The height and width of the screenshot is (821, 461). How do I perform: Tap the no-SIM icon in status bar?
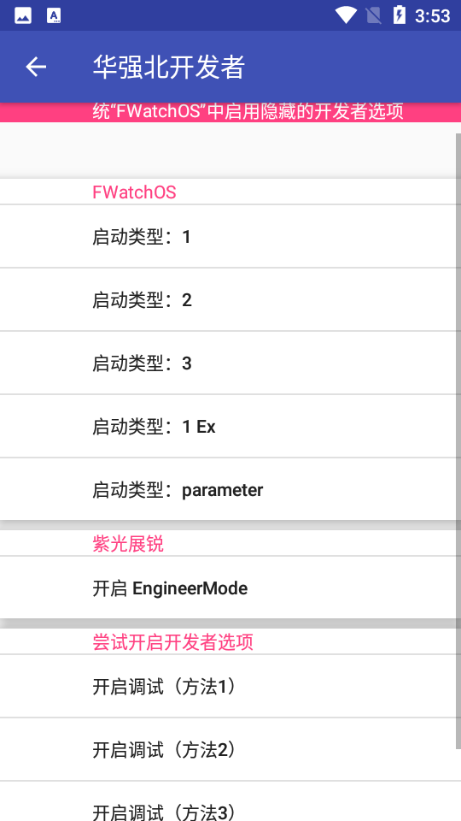[x=374, y=16]
